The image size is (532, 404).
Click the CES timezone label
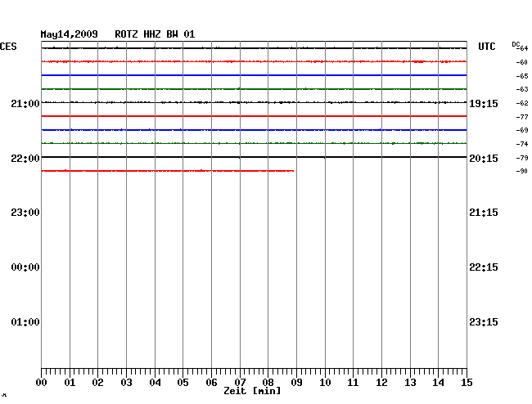coord(8,47)
